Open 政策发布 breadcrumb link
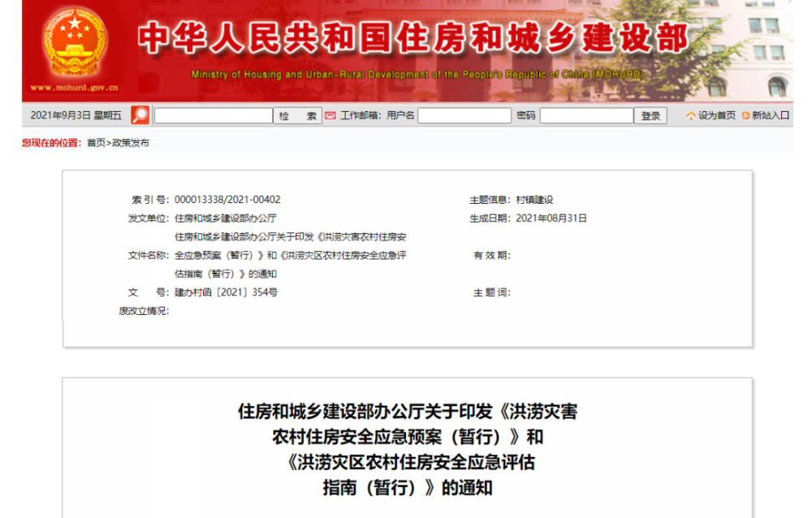This screenshot has height=518, width=812. 131,143
